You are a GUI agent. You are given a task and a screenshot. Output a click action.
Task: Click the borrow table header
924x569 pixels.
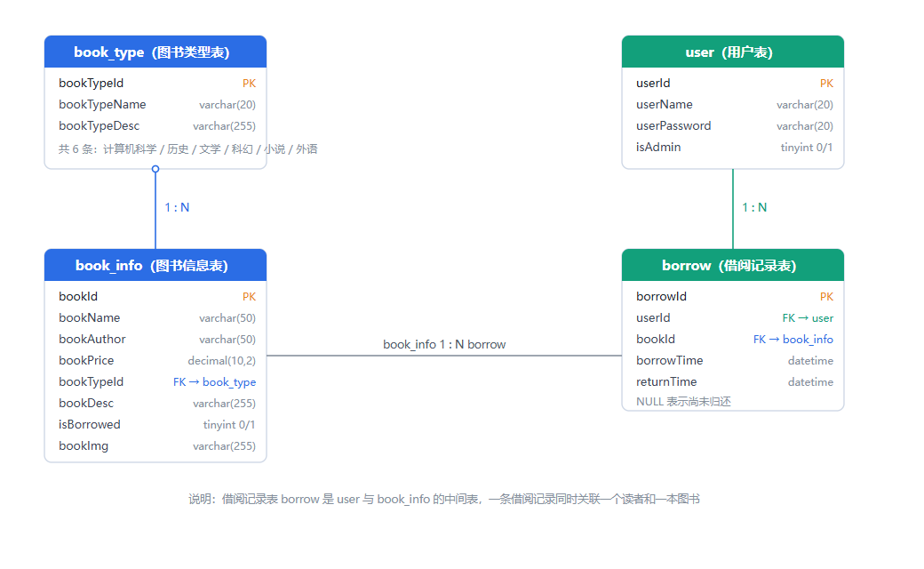[732, 265]
